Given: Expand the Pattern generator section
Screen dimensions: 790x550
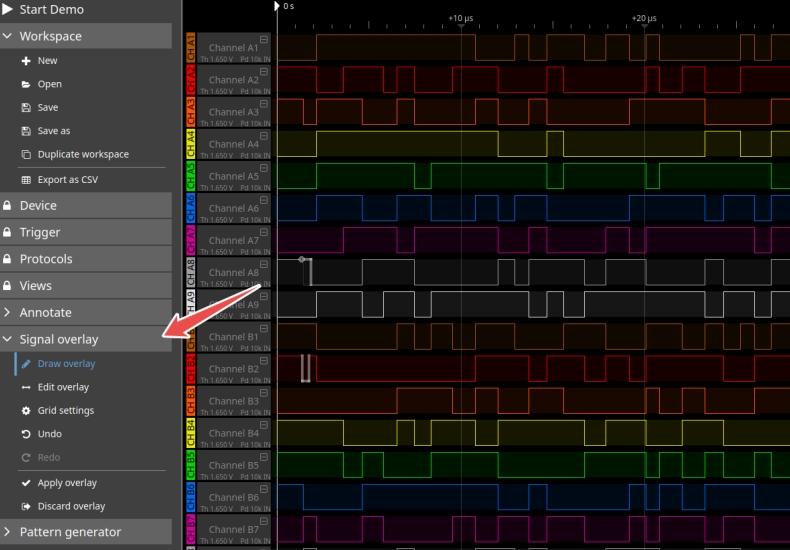Looking at the screenshot, I should pos(8,532).
